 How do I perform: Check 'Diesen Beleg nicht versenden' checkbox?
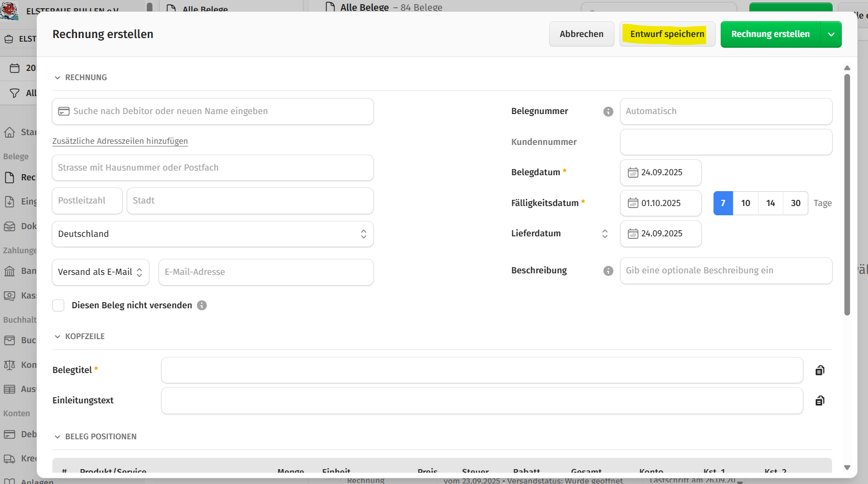59,306
